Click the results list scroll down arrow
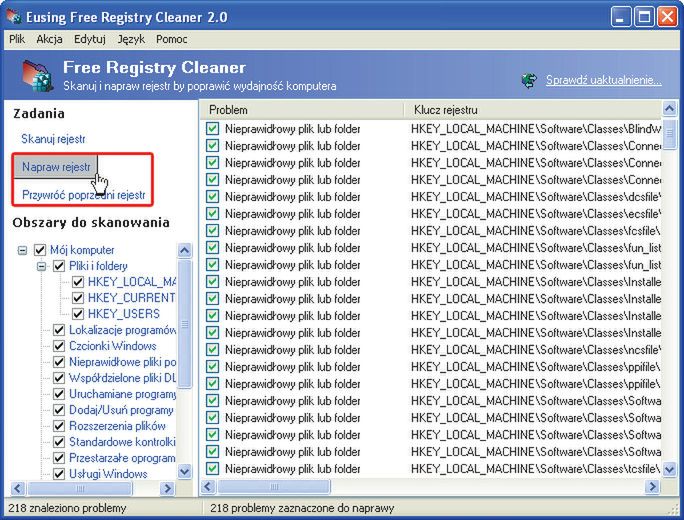This screenshot has height=520, width=684. coord(670,469)
